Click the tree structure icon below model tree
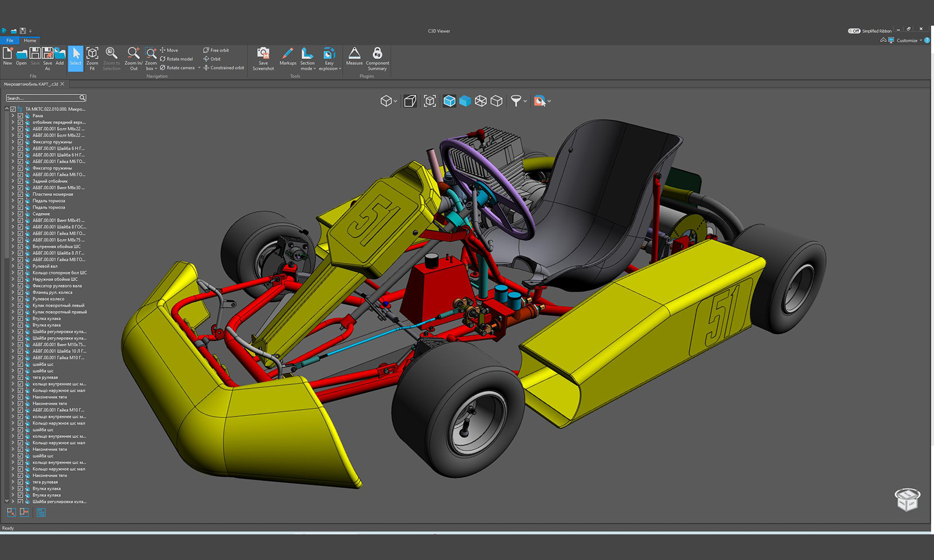Image resolution: width=934 pixels, height=560 pixels. [x=41, y=512]
